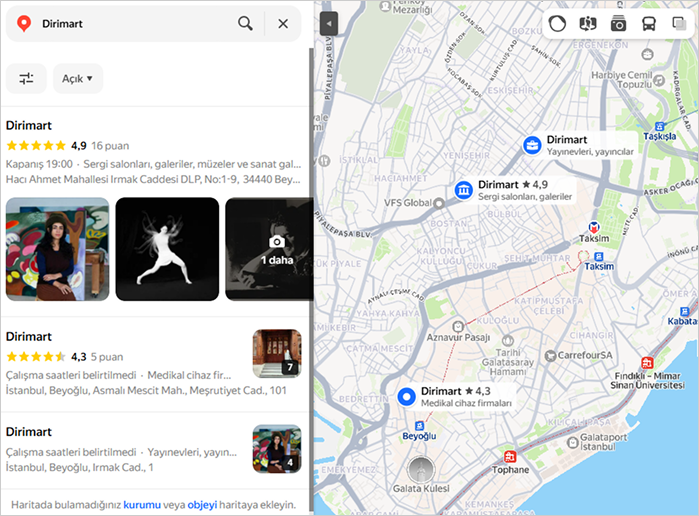Click the Dirimart Medikal cihaz firmaları label
The width and height of the screenshot is (699, 516).
click(466, 396)
